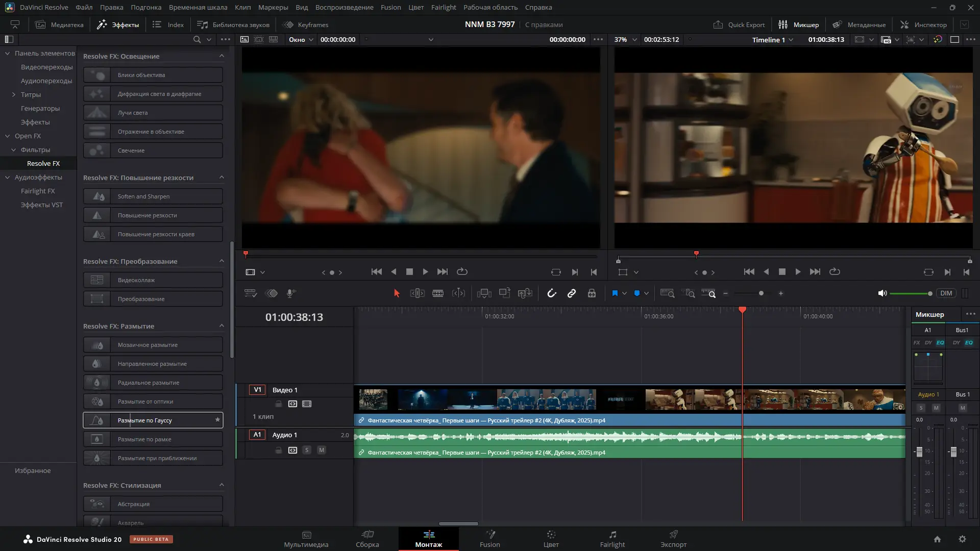Switch to the Цвет page tab
The width and height of the screenshot is (980, 551).
pyautogui.click(x=551, y=538)
